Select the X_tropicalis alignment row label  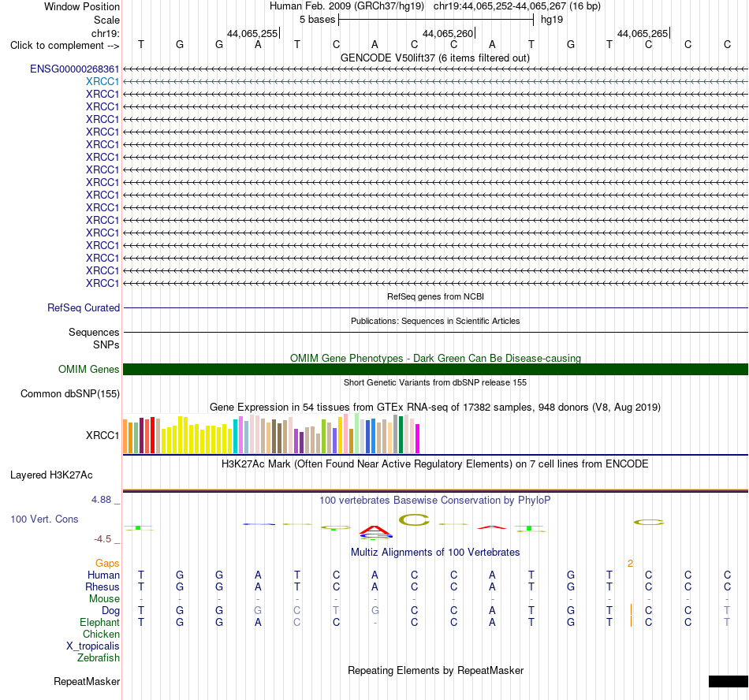click(x=93, y=646)
